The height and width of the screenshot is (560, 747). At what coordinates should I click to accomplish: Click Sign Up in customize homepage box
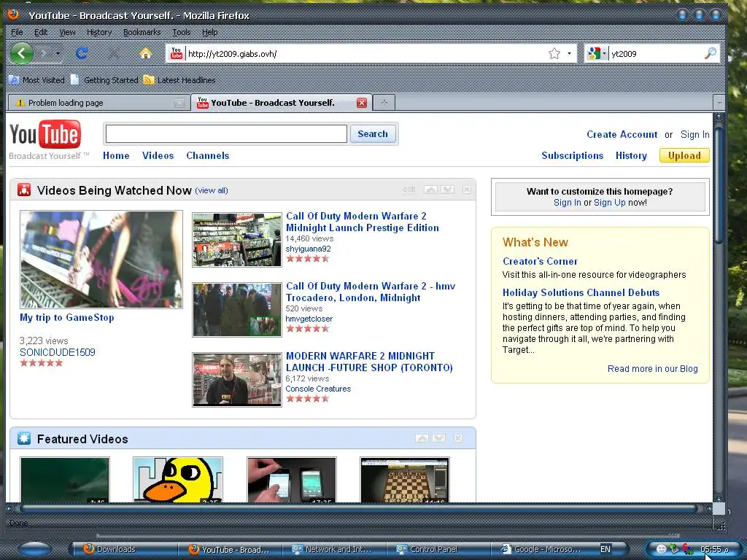[x=609, y=203]
